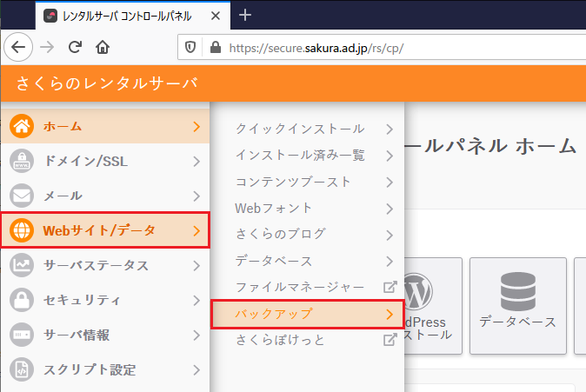586x392 pixels.
Task: Reload the page with browser refresh button
Action: [x=75, y=48]
